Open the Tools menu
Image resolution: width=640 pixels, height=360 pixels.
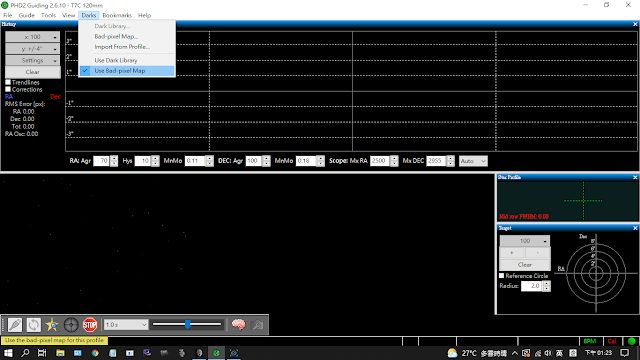point(48,15)
